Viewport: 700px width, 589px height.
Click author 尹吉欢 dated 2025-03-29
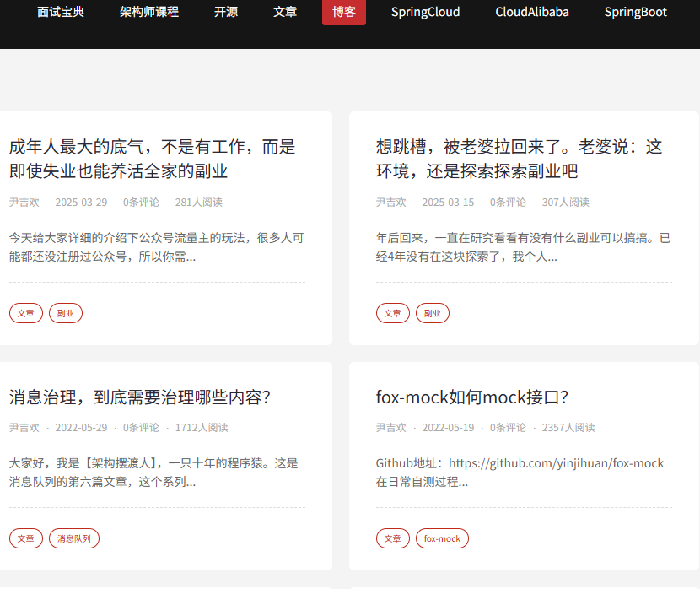click(x=24, y=203)
